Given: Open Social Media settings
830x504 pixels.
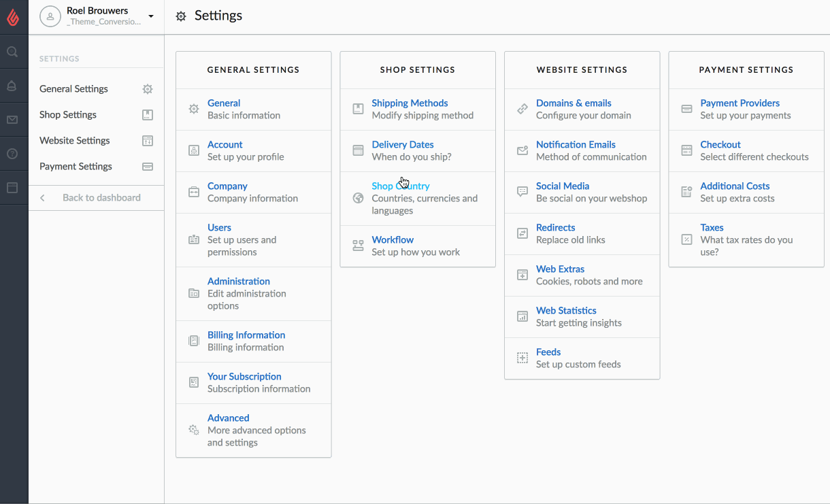Looking at the screenshot, I should (x=563, y=186).
